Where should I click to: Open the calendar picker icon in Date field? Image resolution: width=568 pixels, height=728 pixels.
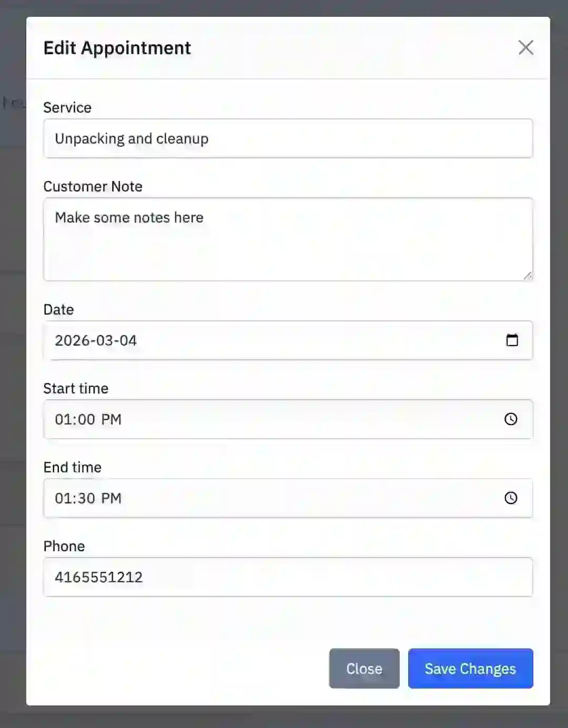coord(512,340)
